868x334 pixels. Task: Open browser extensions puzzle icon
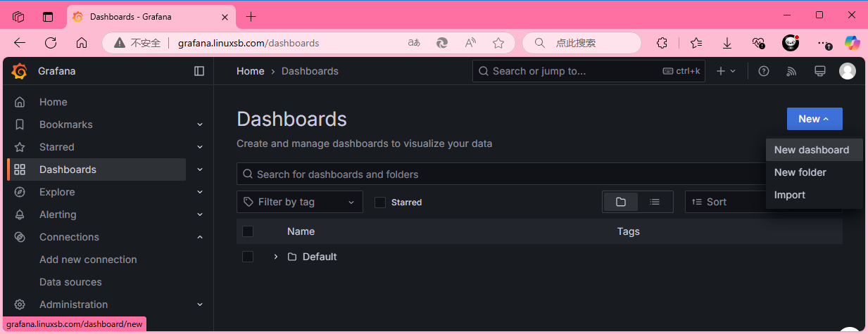(662, 43)
